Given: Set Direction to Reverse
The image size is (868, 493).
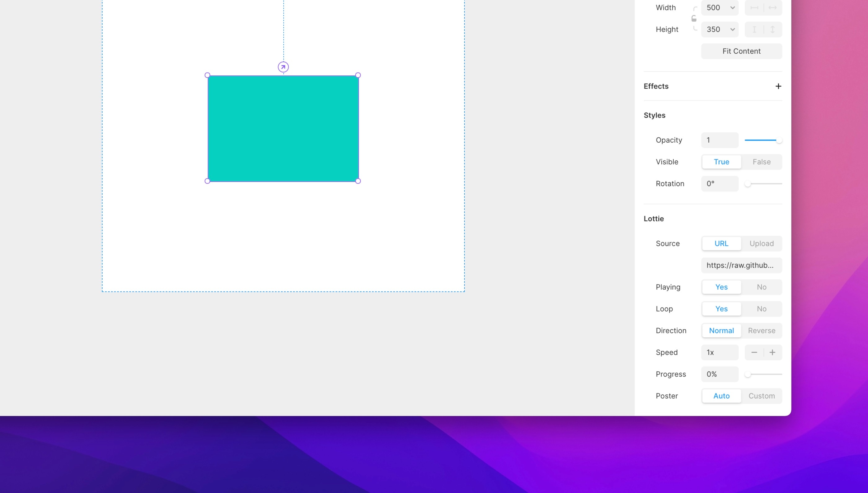Looking at the screenshot, I should click(762, 331).
